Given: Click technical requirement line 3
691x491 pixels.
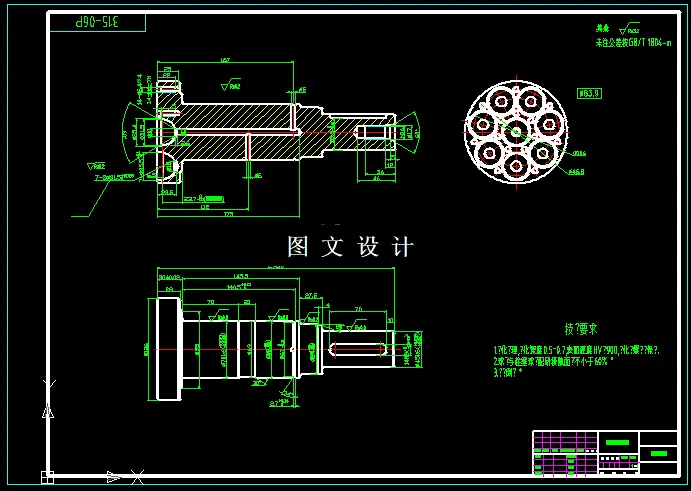Looking at the screenshot, I should point(508,372).
